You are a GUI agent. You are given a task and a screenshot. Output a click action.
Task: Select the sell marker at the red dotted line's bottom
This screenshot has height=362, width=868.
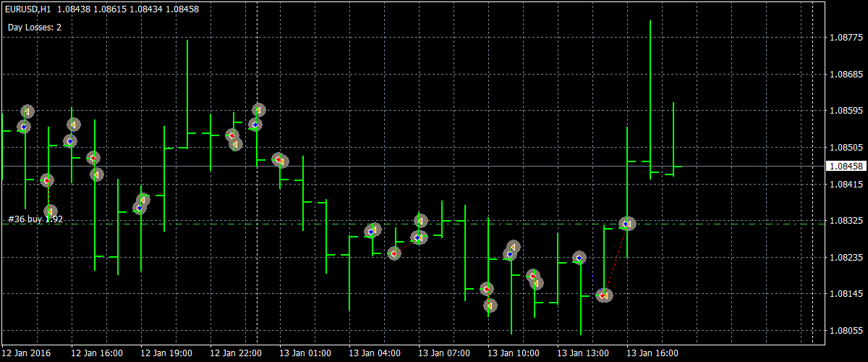pos(603,295)
